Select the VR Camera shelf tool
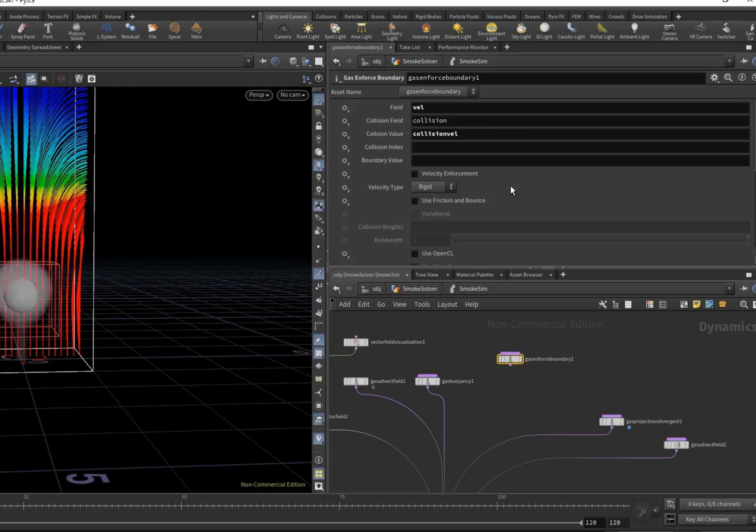 (x=700, y=31)
